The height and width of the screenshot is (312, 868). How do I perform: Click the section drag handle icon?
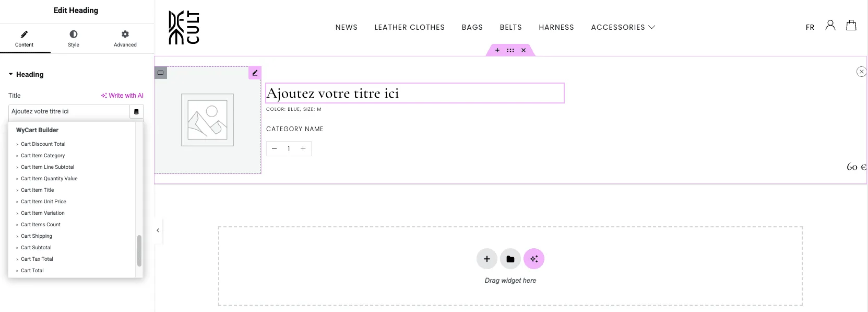(x=510, y=50)
